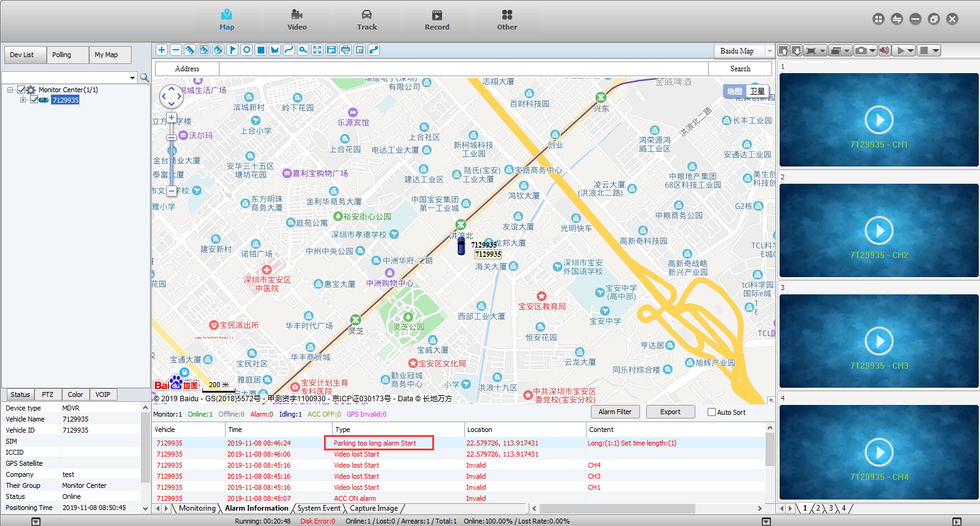The image size is (980, 526).
Task: Open the video play dropdown arrow
Action: [x=911, y=51]
